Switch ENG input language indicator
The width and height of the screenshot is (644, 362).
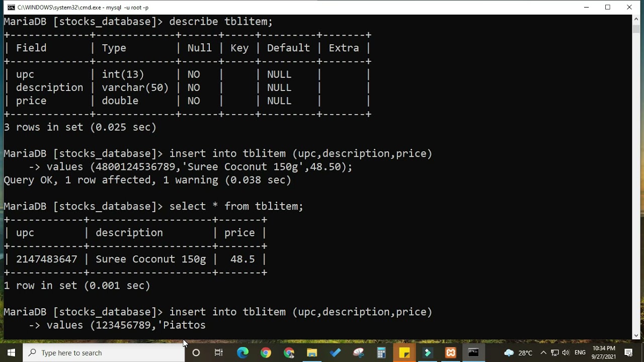click(580, 352)
